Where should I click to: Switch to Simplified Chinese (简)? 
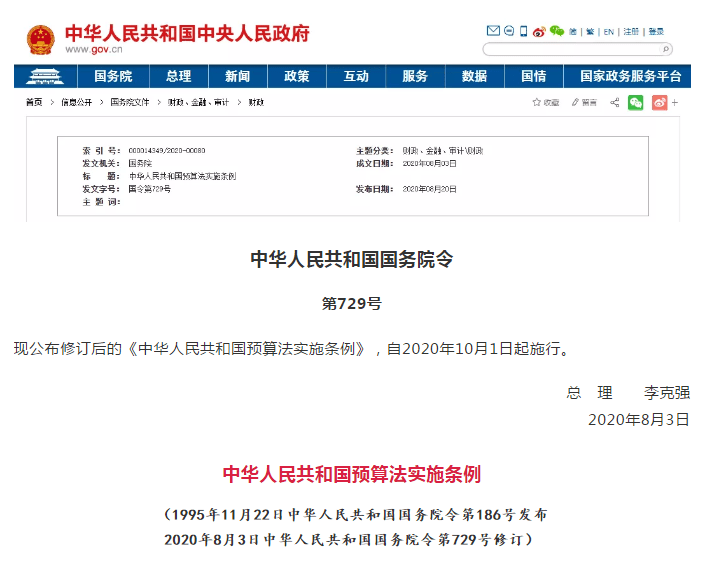573,32
